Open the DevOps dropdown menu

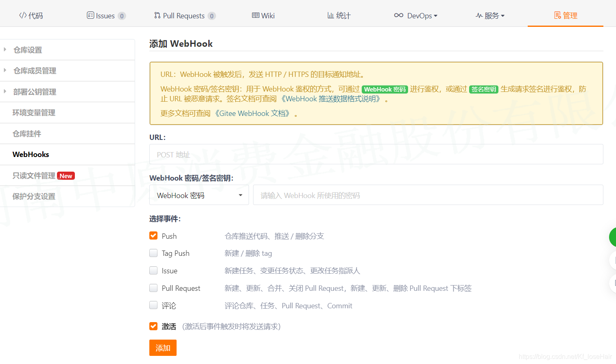pos(416,15)
